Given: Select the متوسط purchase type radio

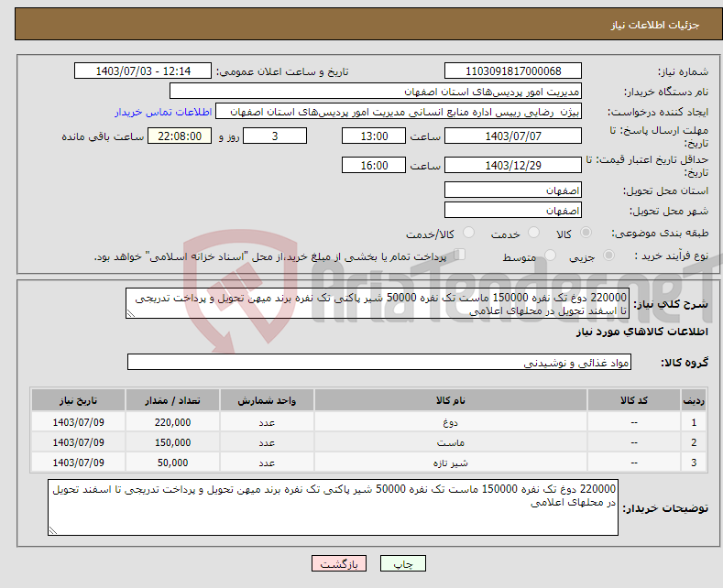Looking at the screenshot, I should click(550, 256).
